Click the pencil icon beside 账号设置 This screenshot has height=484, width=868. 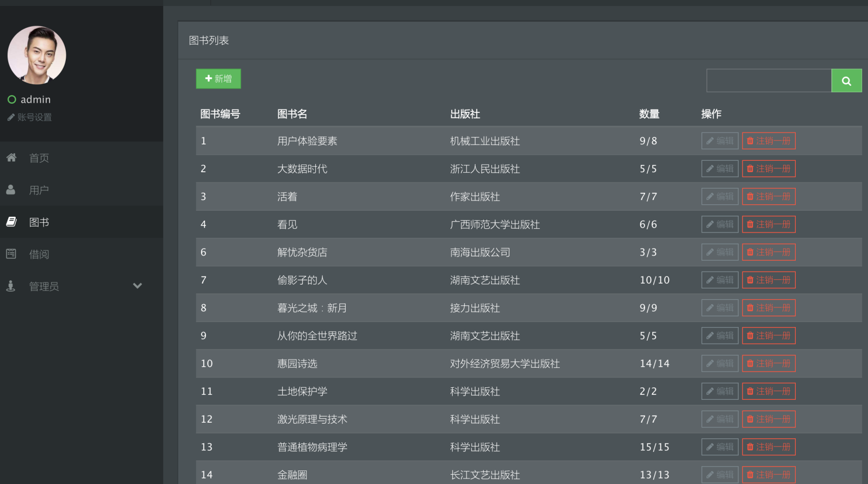click(11, 117)
